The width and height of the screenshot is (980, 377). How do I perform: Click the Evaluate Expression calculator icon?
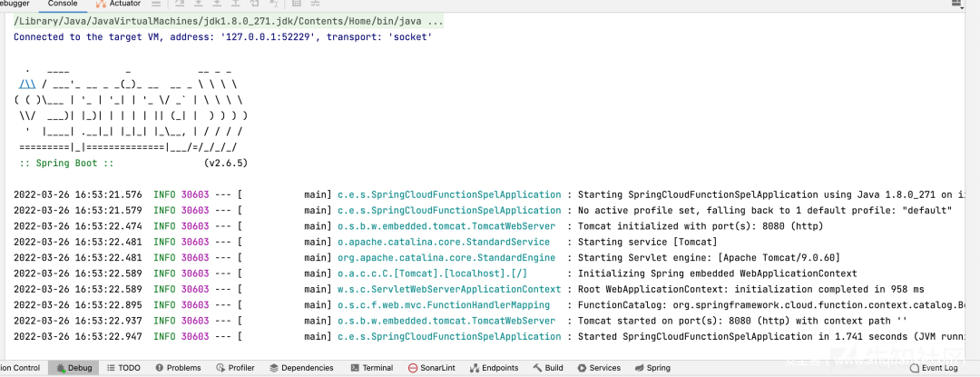[296, 3]
